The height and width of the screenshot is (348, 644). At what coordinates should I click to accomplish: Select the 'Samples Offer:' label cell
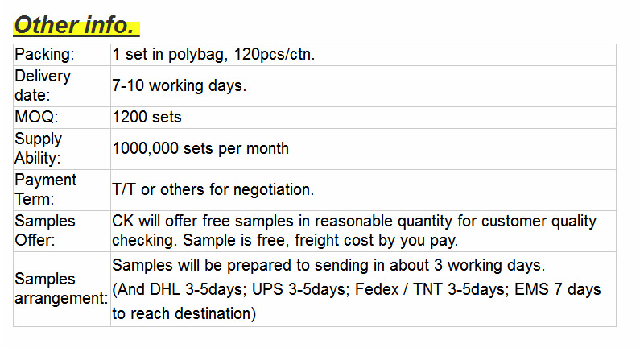click(62, 231)
